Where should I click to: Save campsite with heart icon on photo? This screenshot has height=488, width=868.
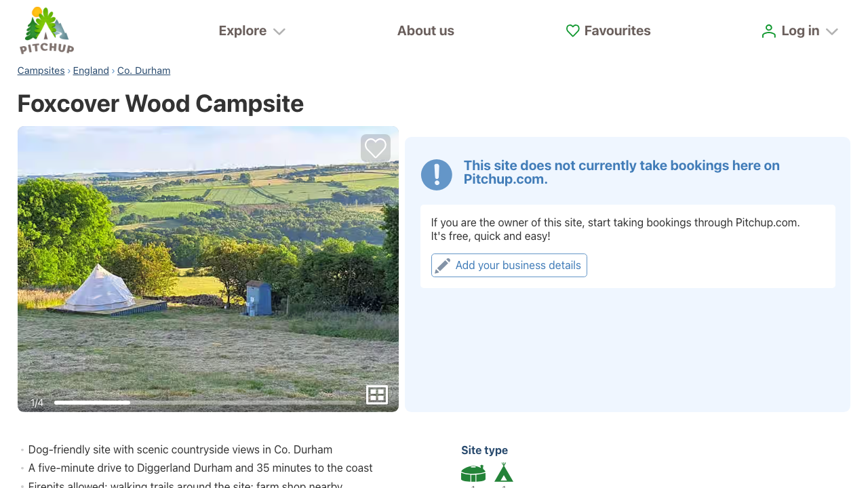pyautogui.click(x=376, y=148)
